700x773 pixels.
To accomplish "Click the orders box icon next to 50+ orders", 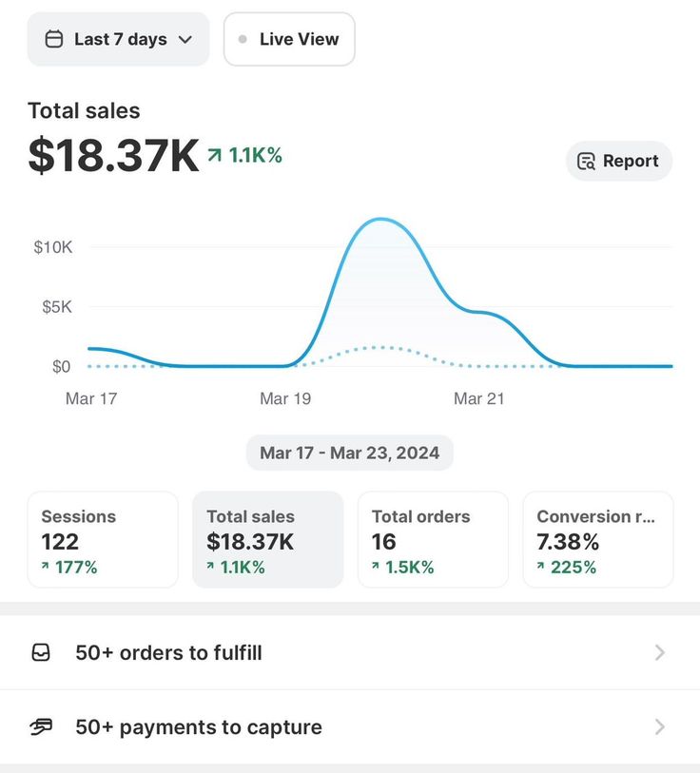I will [40, 653].
